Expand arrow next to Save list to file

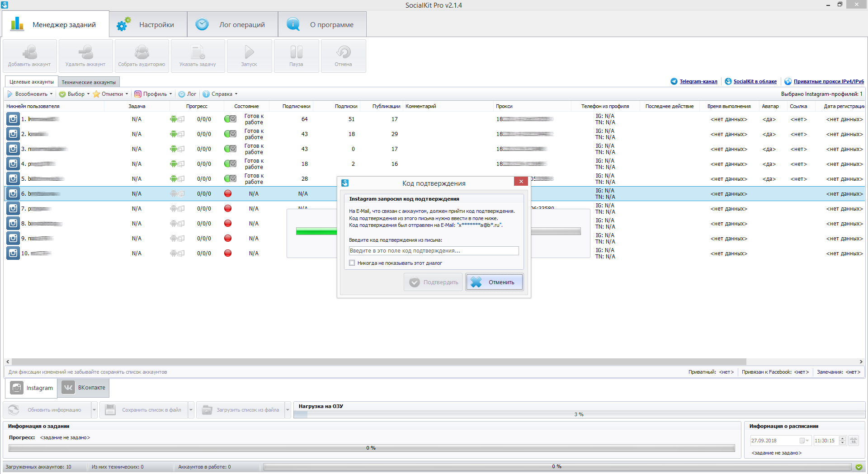191,410
